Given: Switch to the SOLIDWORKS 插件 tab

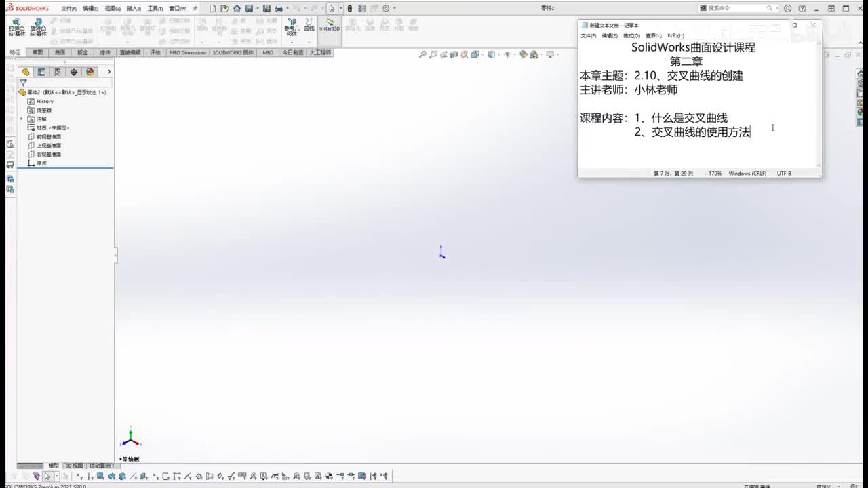Looking at the screenshot, I should coord(233,52).
